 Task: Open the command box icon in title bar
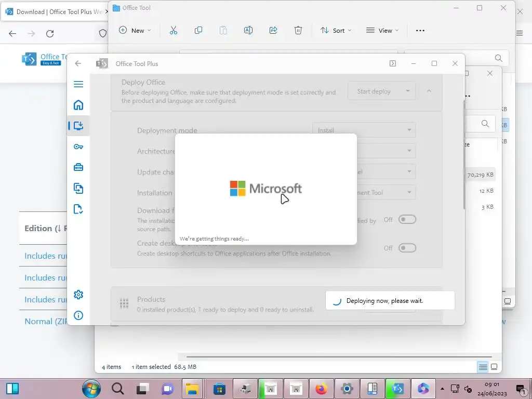click(393, 63)
